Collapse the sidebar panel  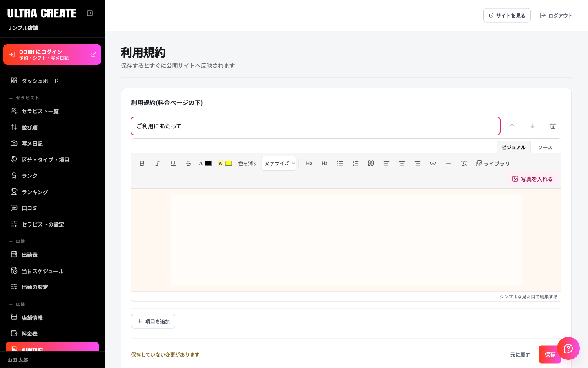(90, 13)
